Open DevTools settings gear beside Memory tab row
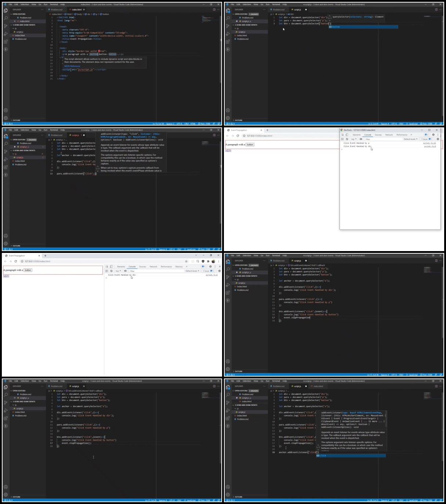This screenshot has width=446, height=504. tap(210, 266)
